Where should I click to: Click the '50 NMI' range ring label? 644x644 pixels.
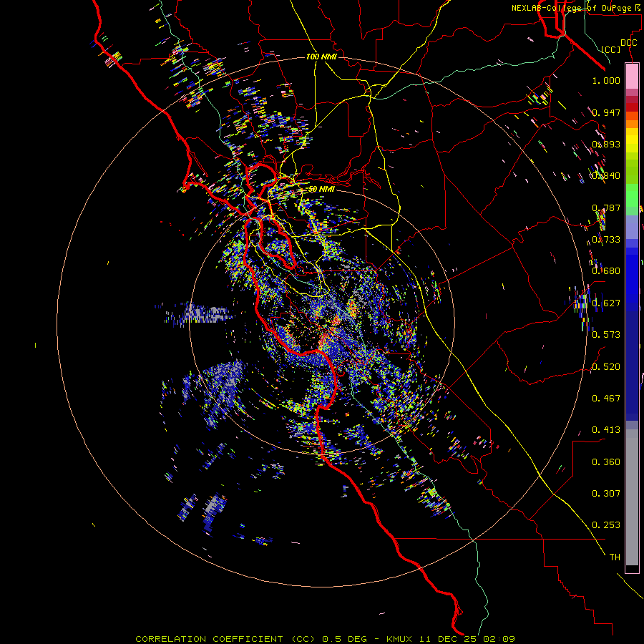tap(321, 189)
